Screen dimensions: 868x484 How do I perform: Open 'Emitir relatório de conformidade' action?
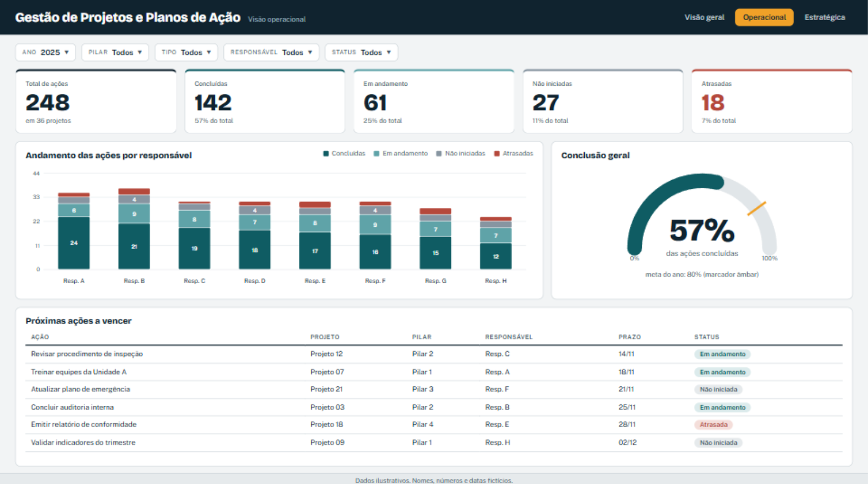(84, 424)
